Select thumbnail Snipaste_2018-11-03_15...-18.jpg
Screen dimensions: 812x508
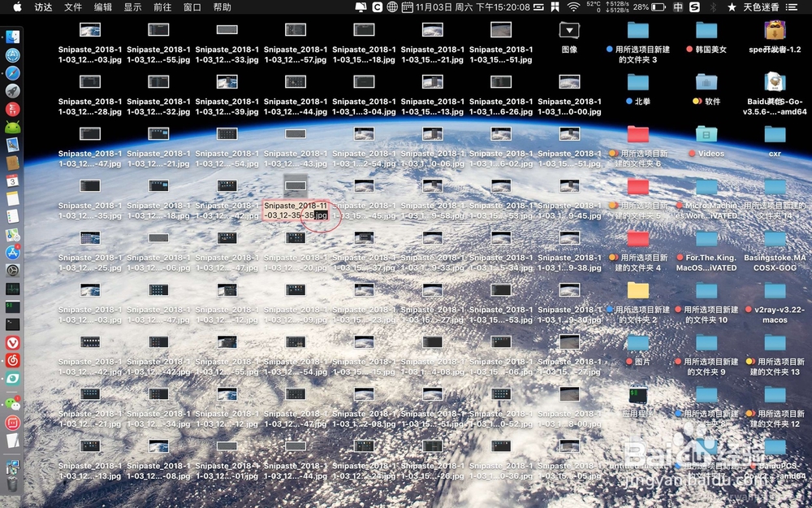[364, 30]
